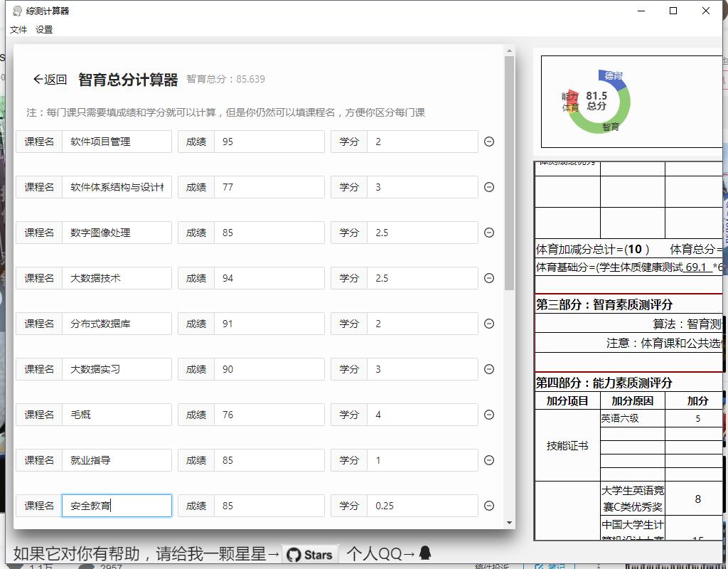Edit the grade 77 for 软件体系结构与设计
Viewport: 728px width, 569px height.
click(x=269, y=187)
